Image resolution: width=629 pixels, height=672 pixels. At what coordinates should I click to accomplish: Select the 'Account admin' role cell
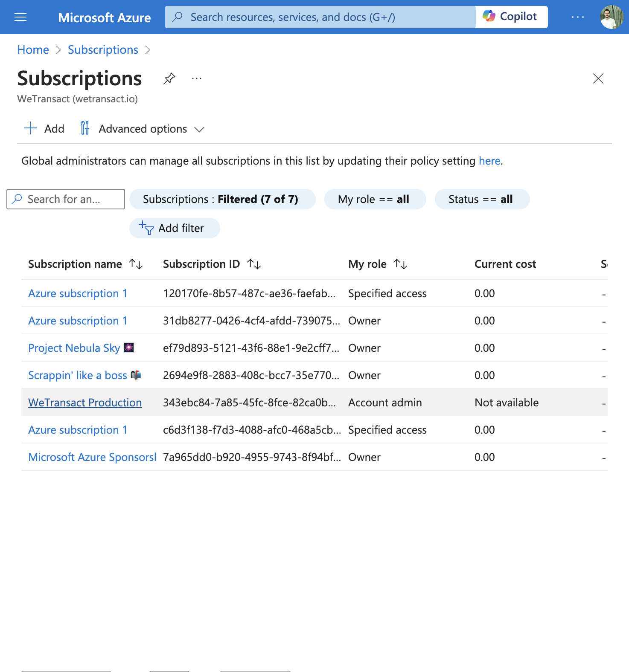385,403
